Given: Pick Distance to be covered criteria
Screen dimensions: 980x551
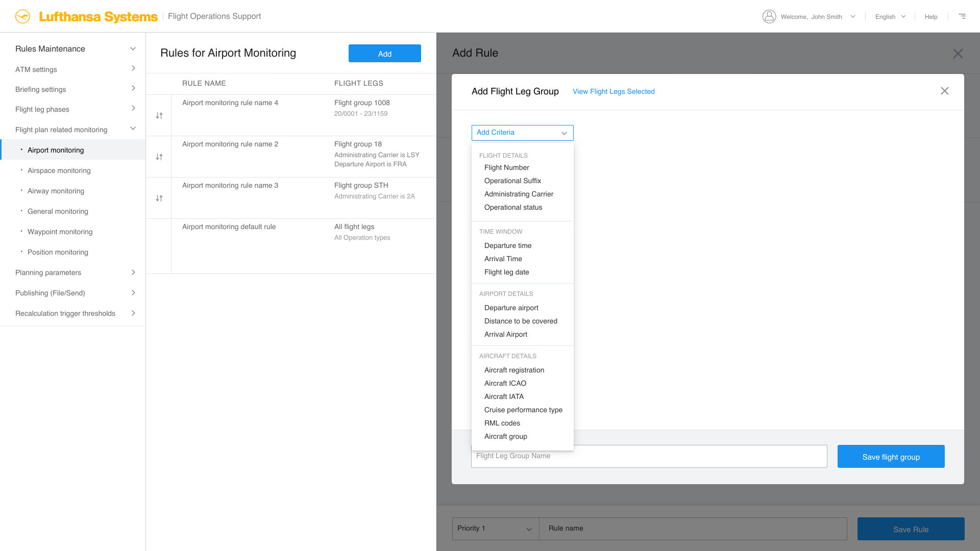Looking at the screenshot, I should (521, 321).
